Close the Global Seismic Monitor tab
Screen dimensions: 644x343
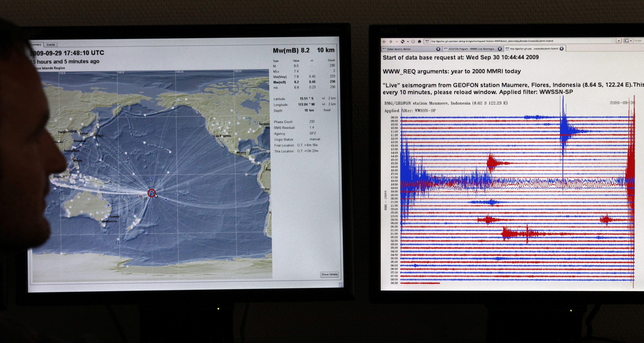pos(438,49)
